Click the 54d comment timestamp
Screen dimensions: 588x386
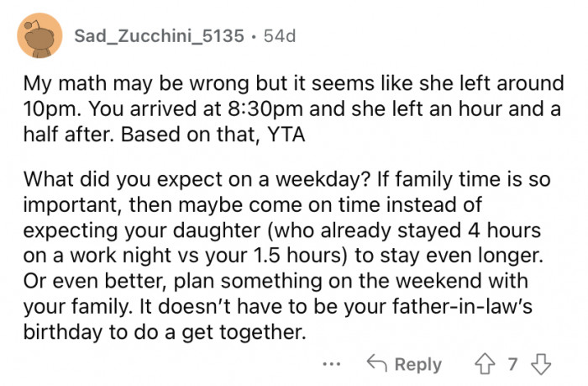[x=281, y=36]
